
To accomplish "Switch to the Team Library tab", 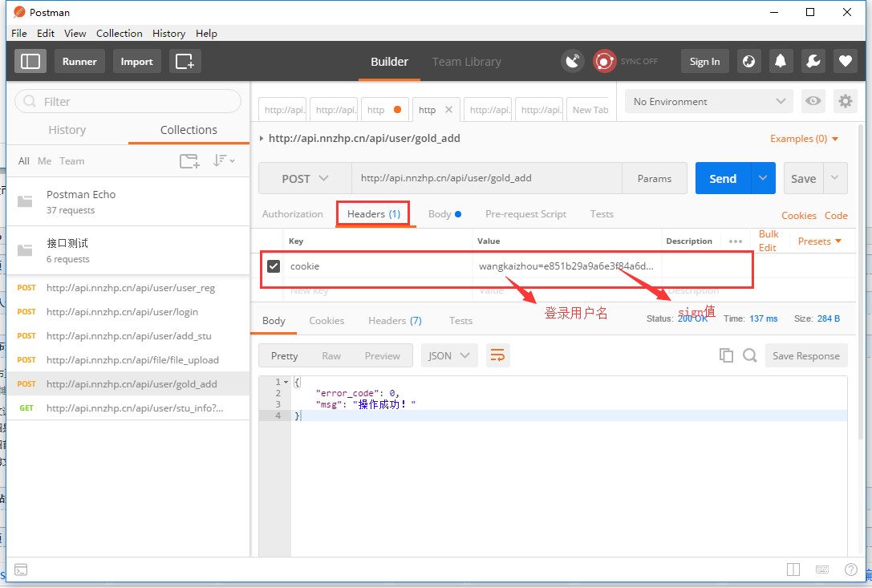I will (467, 62).
